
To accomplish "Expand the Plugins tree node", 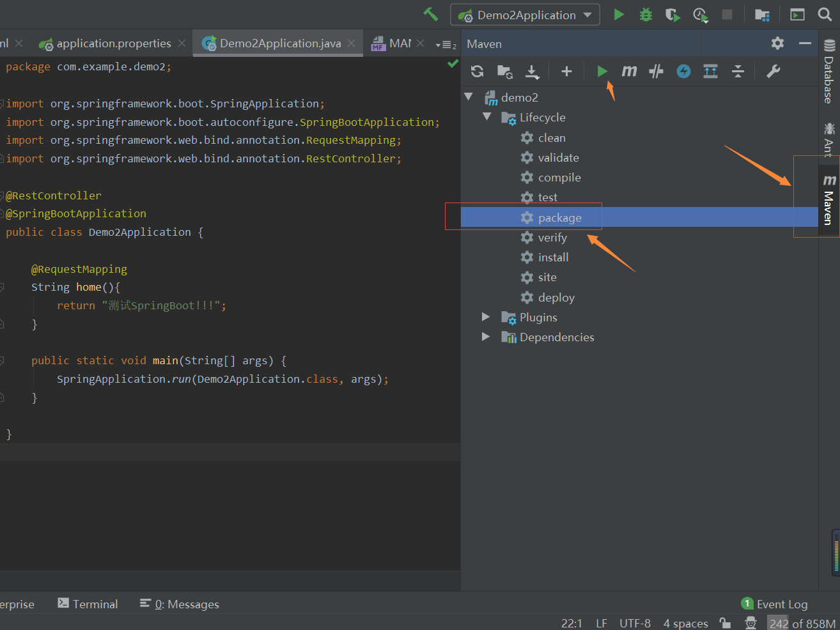I will [486, 317].
